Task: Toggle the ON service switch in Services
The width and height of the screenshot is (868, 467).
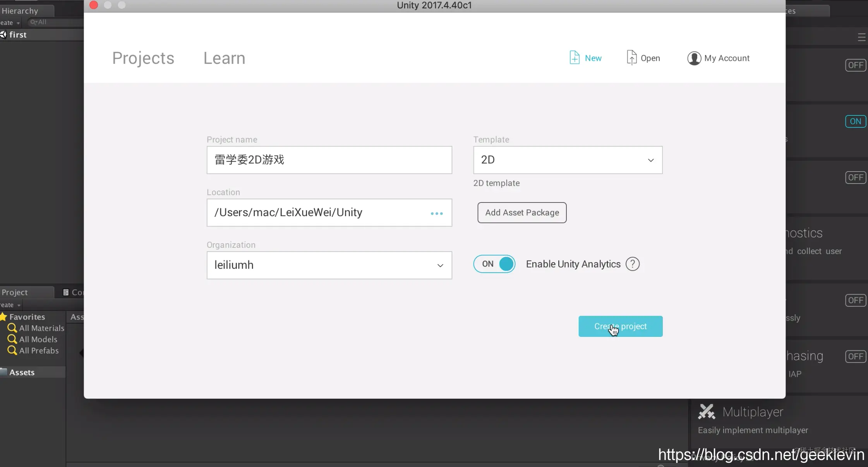Action: click(x=856, y=121)
